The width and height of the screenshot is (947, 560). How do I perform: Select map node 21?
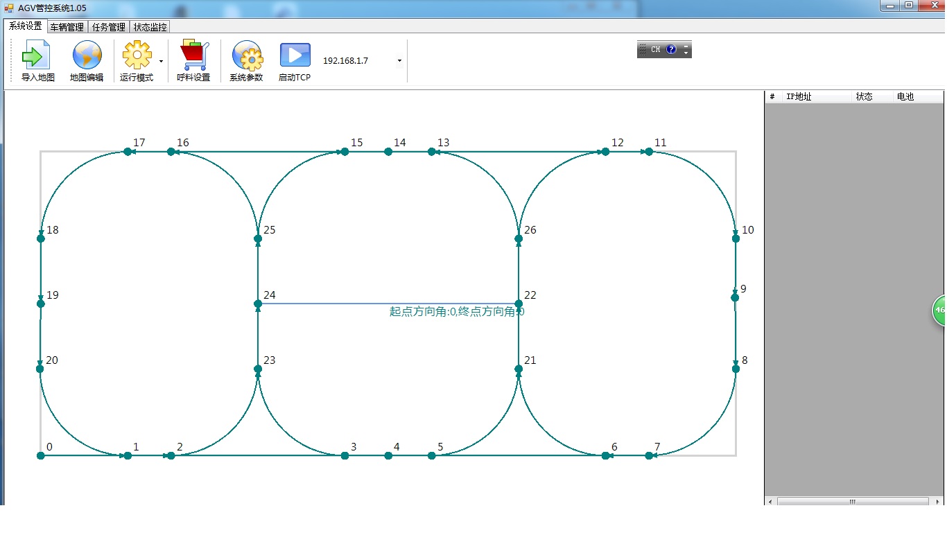(519, 369)
